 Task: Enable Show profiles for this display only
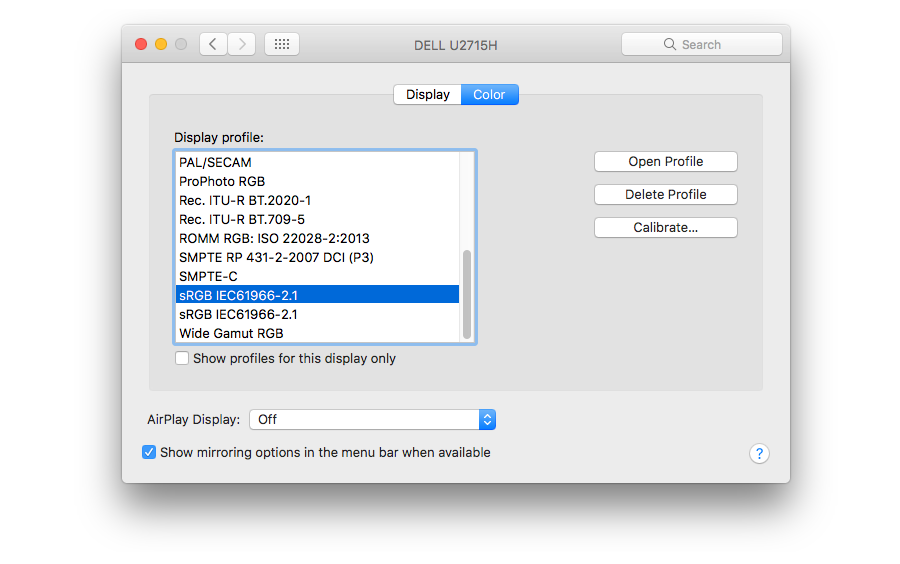tap(182, 359)
